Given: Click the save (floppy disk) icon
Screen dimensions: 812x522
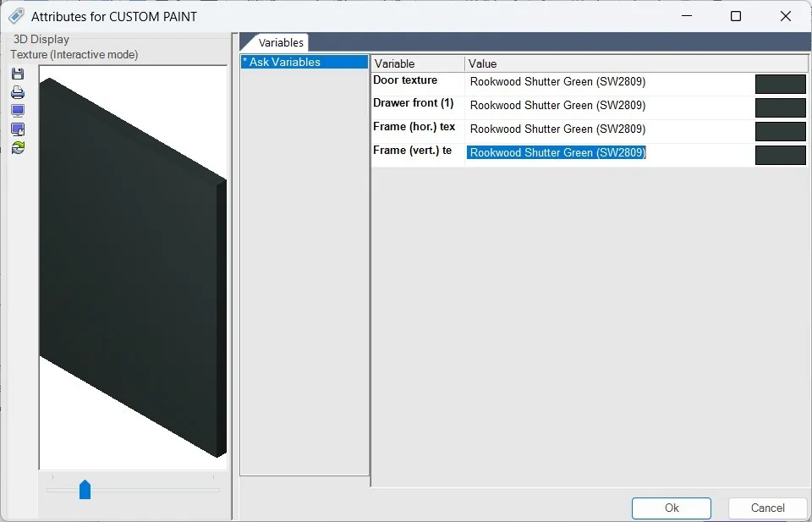Looking at the screenshot, I should pyautogui.click(x=18, y=74).
